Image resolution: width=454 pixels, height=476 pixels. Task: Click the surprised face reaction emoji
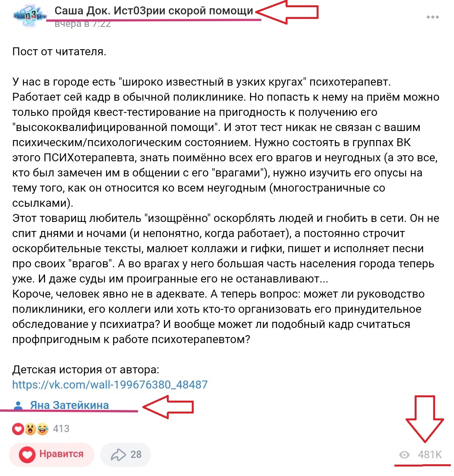pos(30,429)
